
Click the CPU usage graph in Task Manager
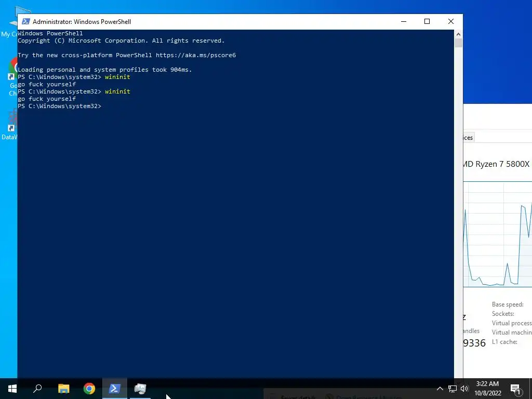click(x=497, y=234)
